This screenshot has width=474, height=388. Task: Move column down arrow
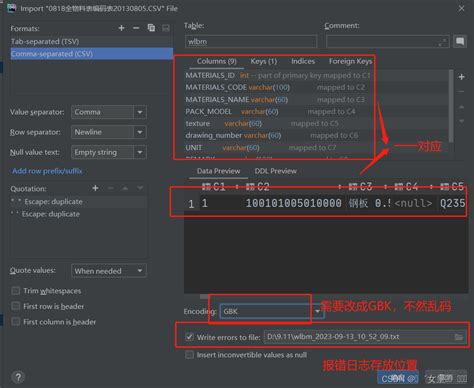[x=461, y=121]
